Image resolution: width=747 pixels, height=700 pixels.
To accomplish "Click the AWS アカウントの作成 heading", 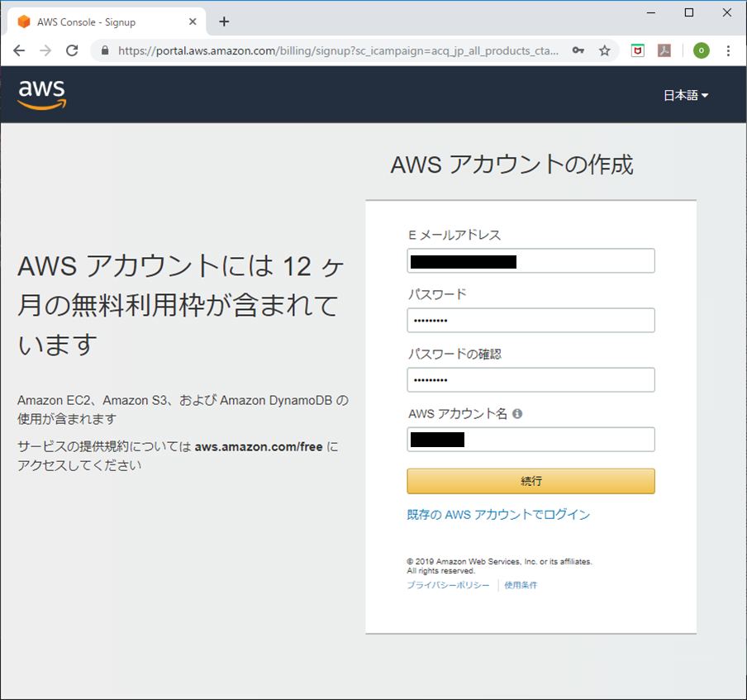I will pos(511,164).
